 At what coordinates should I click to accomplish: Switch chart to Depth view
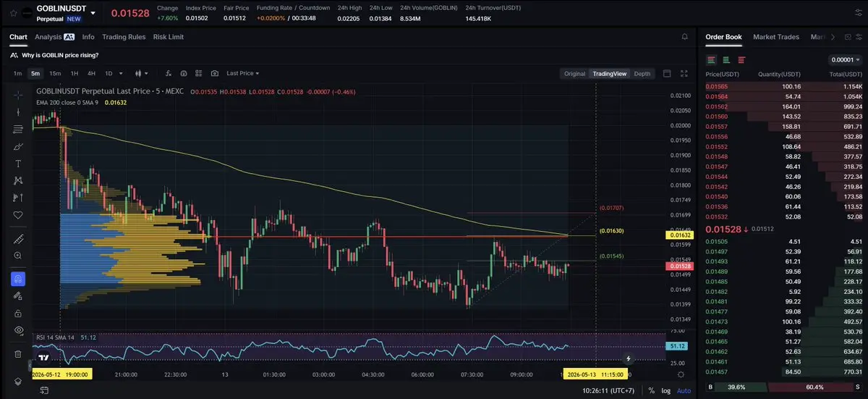[x=642, y=74]
